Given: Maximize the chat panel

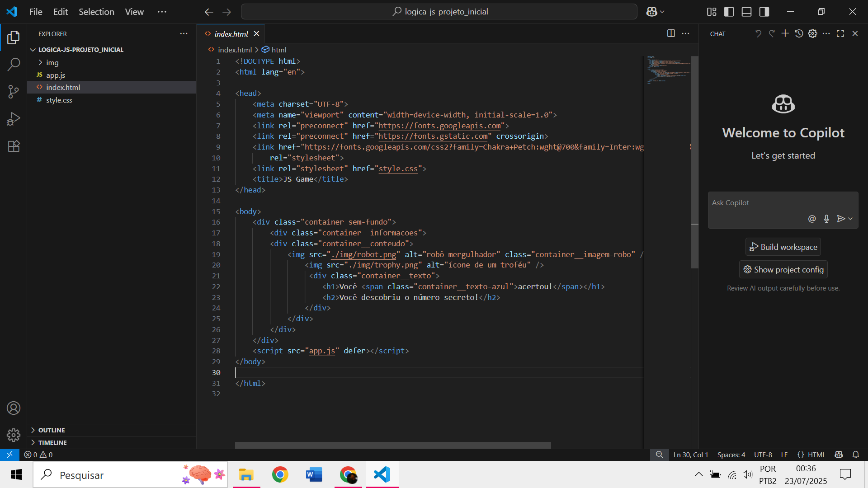Looking at the screenshot, I should 840,33.
